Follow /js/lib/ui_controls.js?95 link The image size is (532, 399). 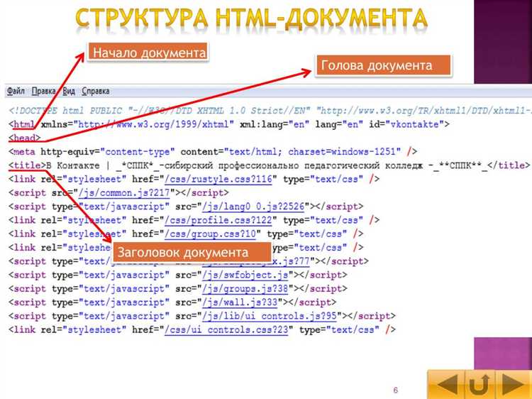(270, 316)
